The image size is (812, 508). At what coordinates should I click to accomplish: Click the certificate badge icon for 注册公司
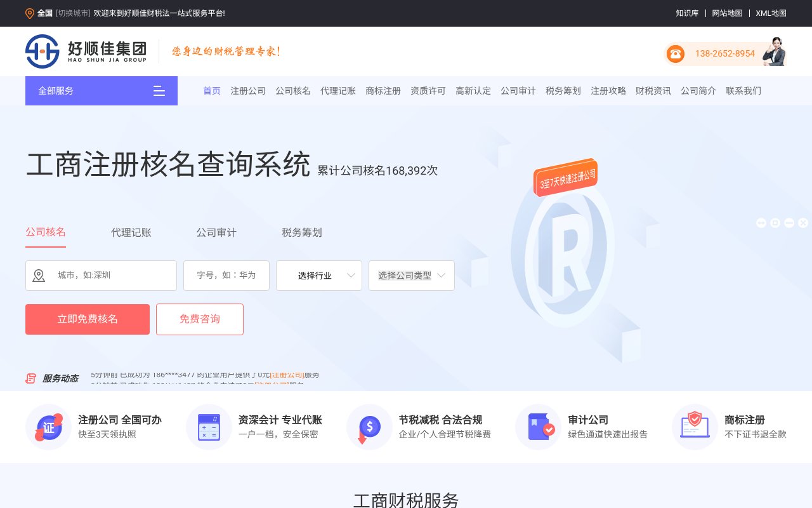click(49, 427)
